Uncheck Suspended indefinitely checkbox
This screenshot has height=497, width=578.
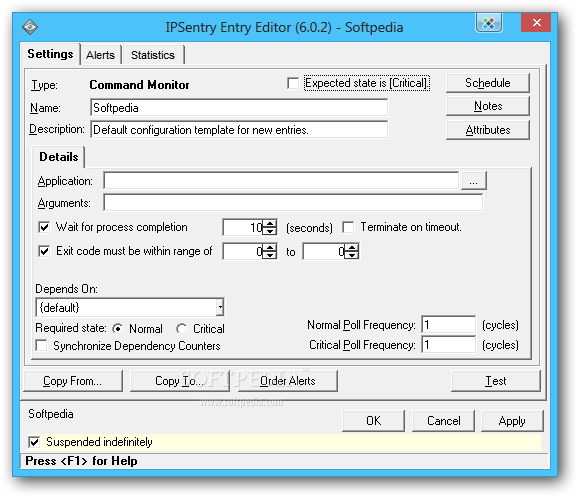(x=34, y=442)
